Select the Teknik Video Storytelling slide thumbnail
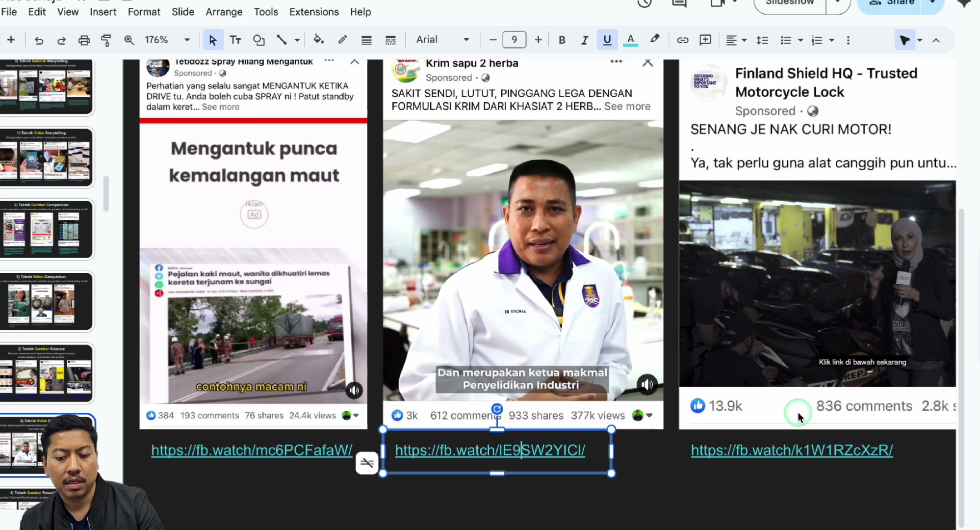Image resolution: width=980 pixels, height=530 pixels. (x=47, y=158)
